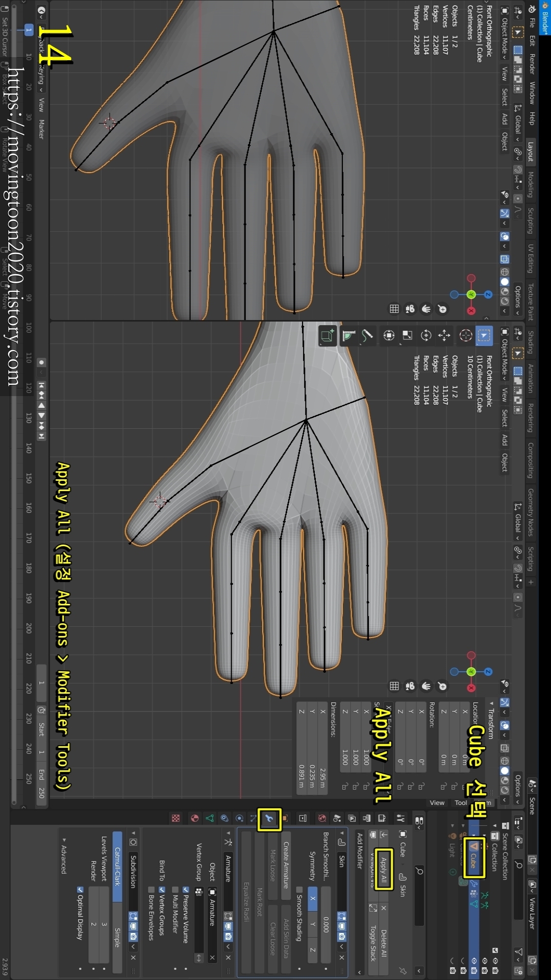This screenshot has width=551, height=980.
Task: Enable the Bone Envelopes checkbox
Action: (x=151, y=890)
